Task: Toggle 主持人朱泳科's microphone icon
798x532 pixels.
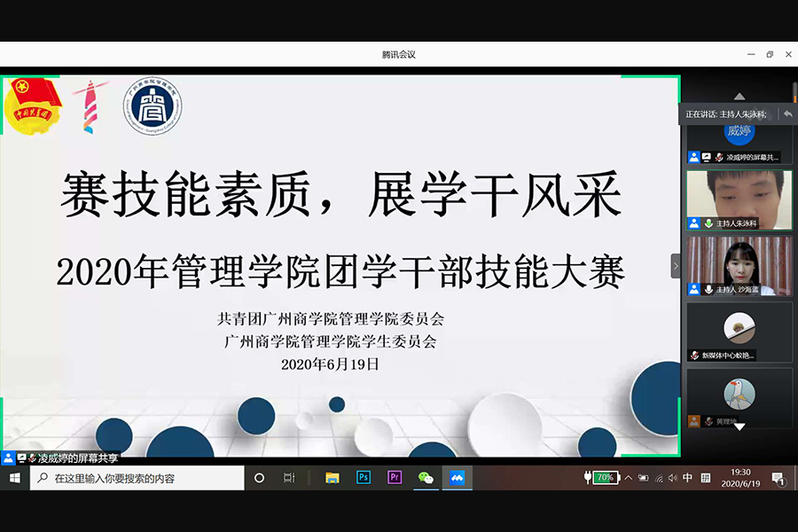Action: (x=708, y=223)
